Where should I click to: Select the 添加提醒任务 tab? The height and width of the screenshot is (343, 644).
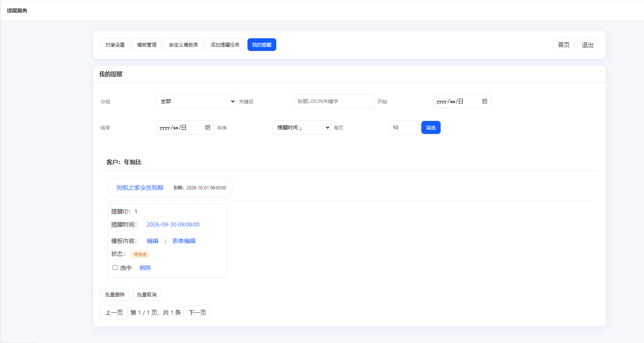225,45
